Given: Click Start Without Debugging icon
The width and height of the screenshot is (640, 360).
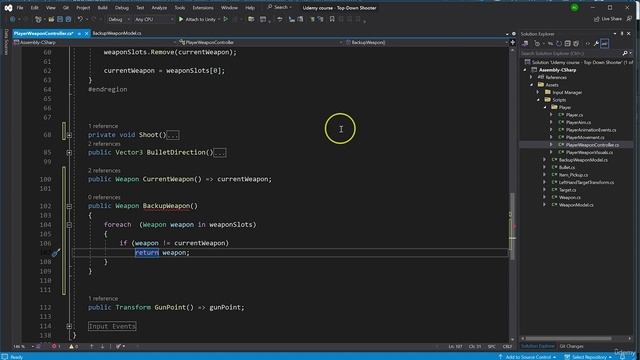Looking at the screenshot, I should pyautogui.click(x=226, y=19).
